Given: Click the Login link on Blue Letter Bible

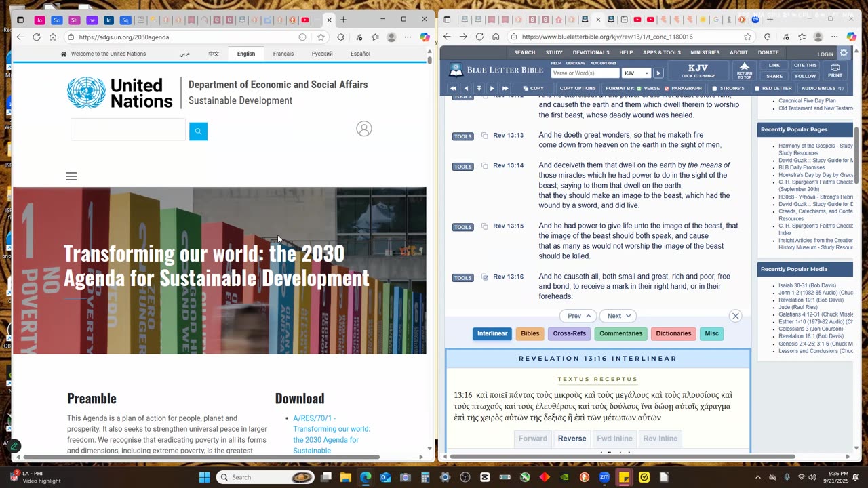Looking at the screenshot, I should 825,54.
